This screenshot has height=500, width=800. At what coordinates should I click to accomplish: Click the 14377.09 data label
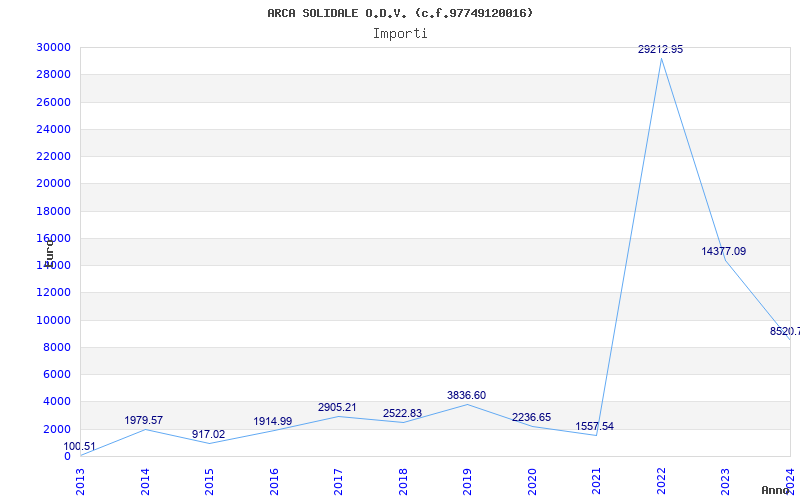(x=723, y=251)
